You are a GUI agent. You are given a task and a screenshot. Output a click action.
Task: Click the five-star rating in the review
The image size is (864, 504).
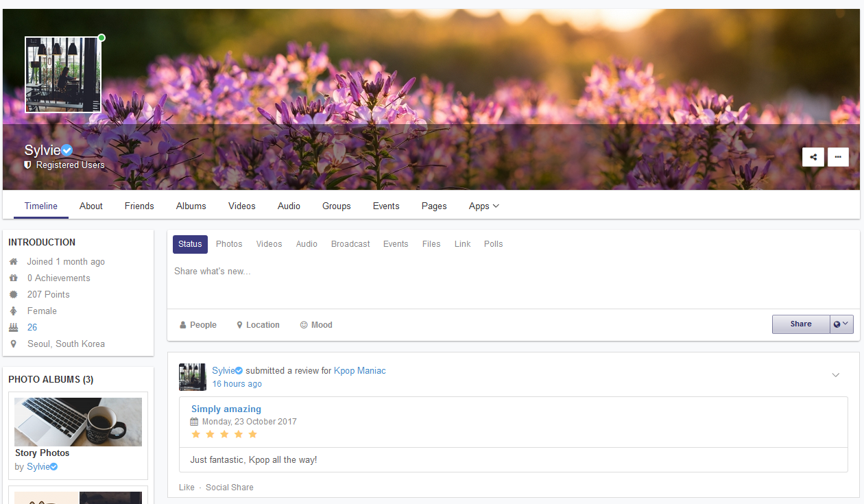[224, 435]
